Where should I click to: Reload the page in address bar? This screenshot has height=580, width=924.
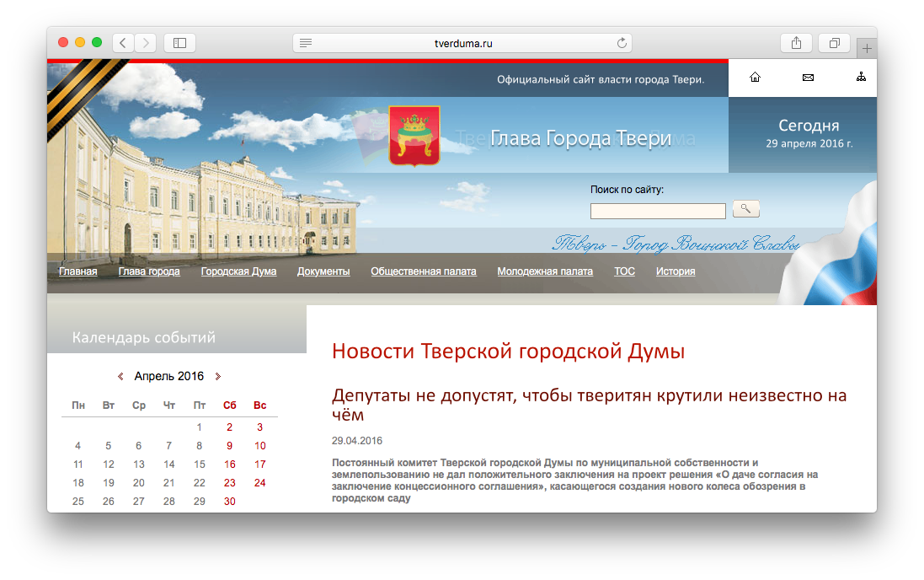pos(622,43)
